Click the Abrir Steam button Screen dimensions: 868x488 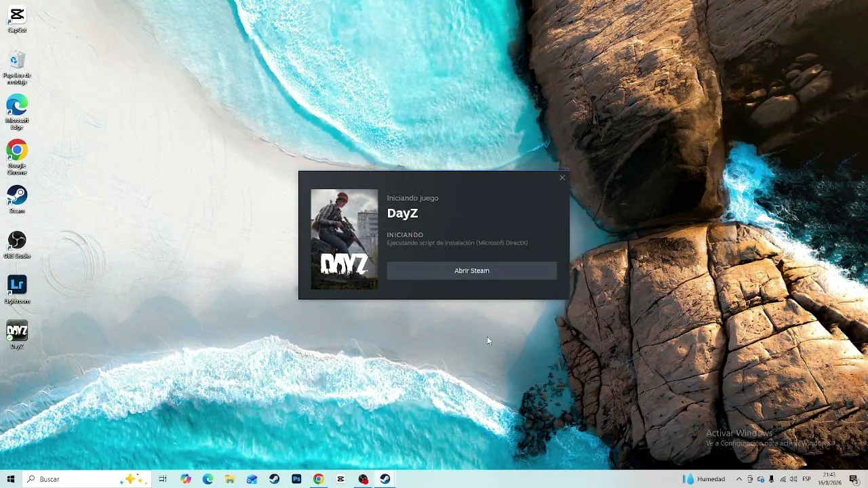pos(471,270)
